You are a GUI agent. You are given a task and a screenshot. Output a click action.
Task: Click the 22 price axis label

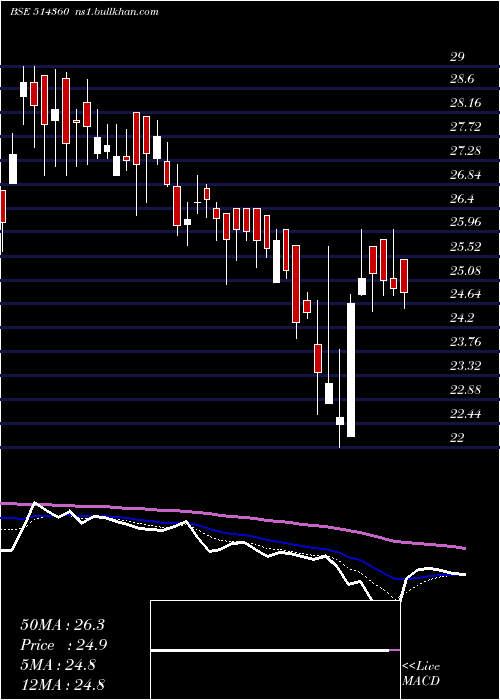click(x=458, y=438)
